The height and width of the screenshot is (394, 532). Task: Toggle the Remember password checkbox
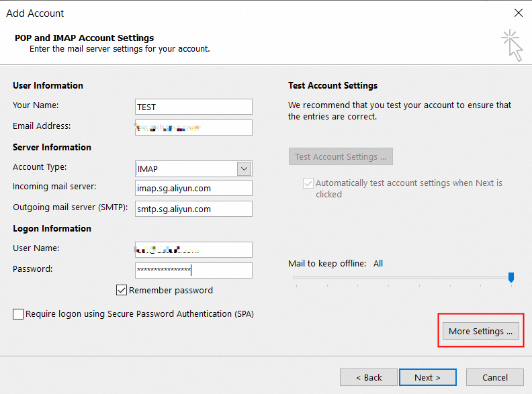click(122, 291)
